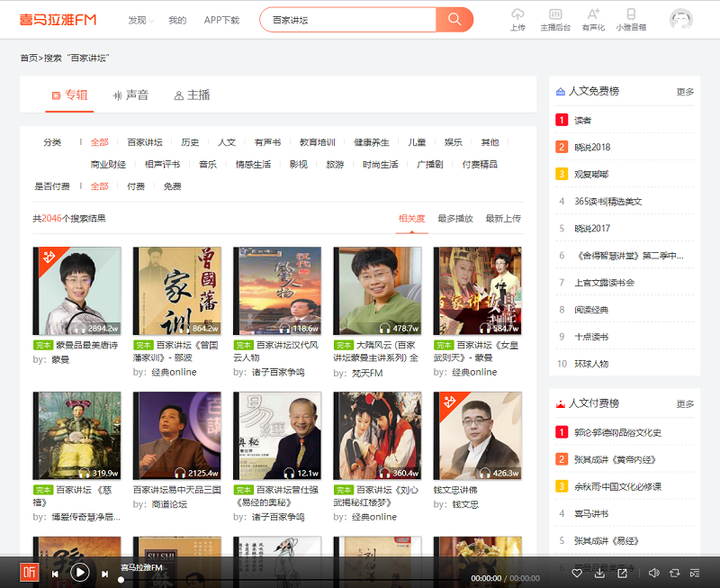This screenshot has height=588, width=720.
Task: Open 读者 in free chart
Action: pyautogui.click(x=582, y=121)
